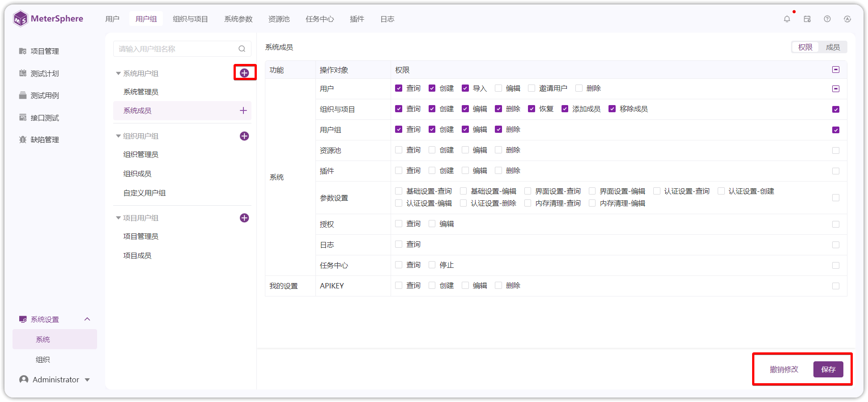Click the search magnifier in user group box
Viewport: 868px width, 402px height.
(x=242, y=49)
